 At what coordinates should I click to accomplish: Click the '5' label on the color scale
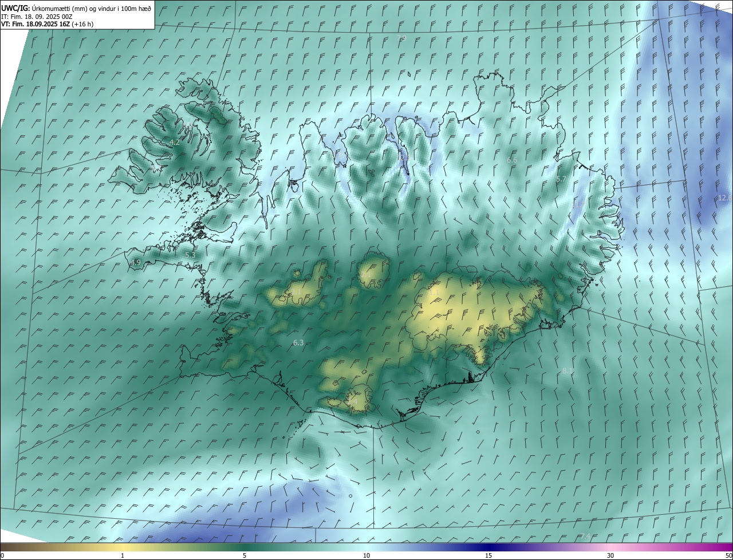point(245,555)
